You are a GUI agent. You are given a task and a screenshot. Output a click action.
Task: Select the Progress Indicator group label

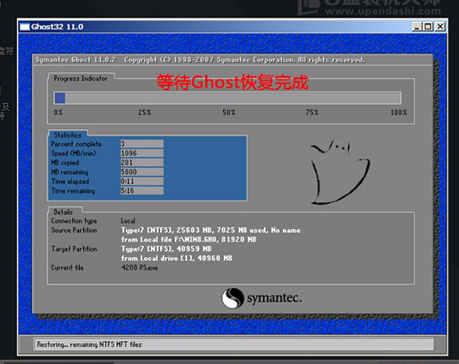click(x=80, y=78)
